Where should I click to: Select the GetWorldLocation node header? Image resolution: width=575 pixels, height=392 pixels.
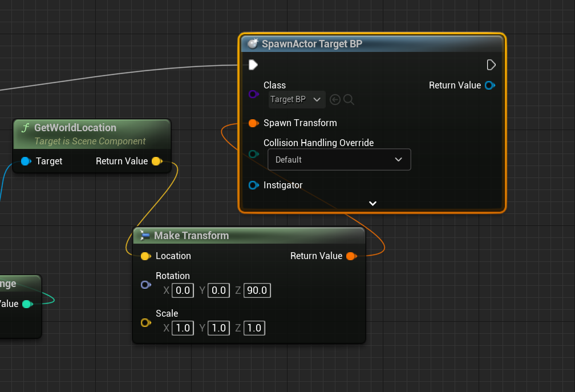pyautogui.click(x=75, y=128)
